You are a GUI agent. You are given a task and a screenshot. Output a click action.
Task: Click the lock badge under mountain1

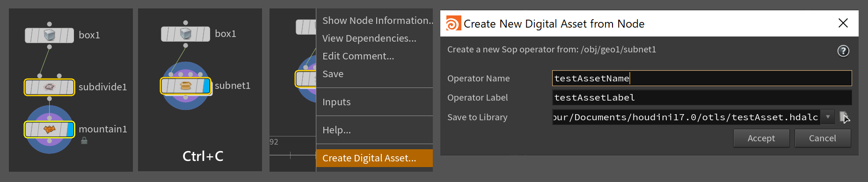click(x=84, y=140)
